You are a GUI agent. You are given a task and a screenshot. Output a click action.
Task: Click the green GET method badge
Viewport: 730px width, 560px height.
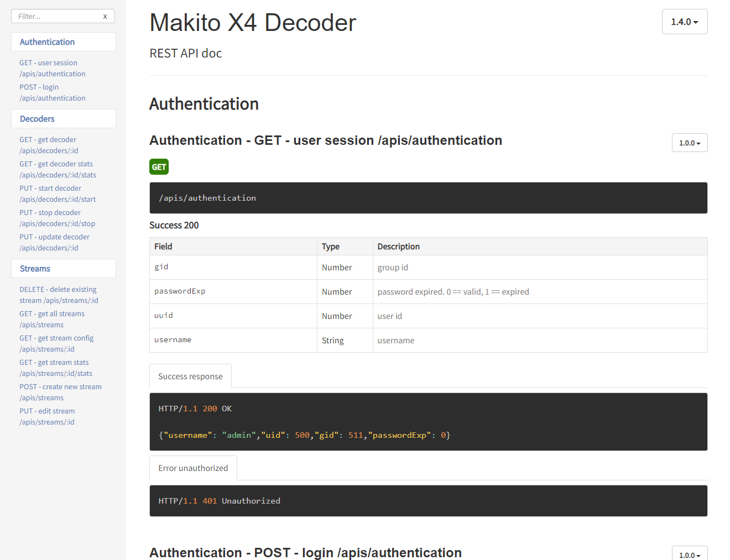coord(159,167)
